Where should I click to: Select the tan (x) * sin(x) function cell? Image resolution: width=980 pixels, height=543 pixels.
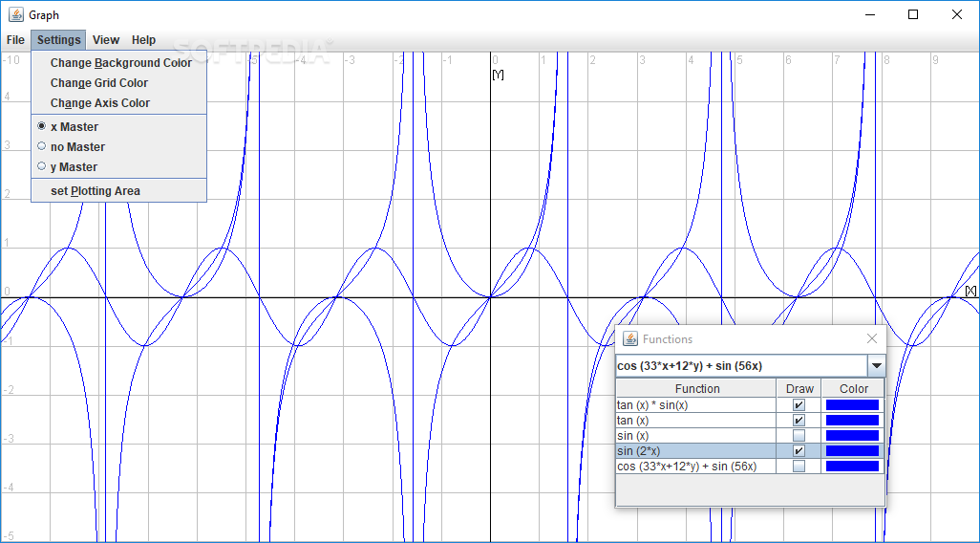pyautogui.click(x=695, y=405)
